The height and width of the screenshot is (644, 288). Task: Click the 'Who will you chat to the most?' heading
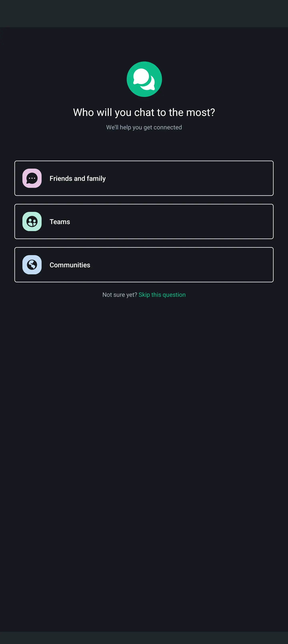144,113
